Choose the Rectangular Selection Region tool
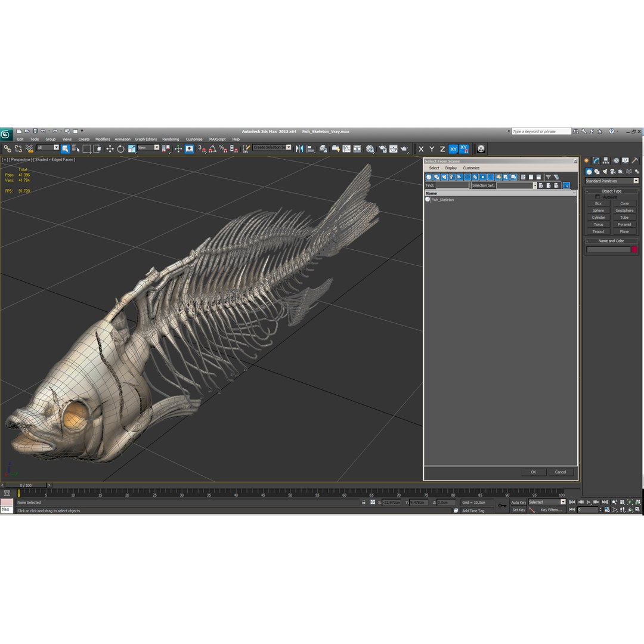 click(86, 148)
